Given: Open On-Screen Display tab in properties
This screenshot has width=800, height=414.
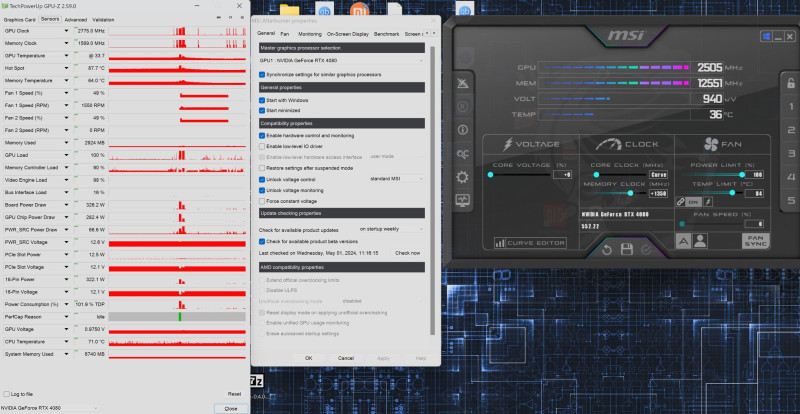Looking at the screenshot, I should 347,34.
